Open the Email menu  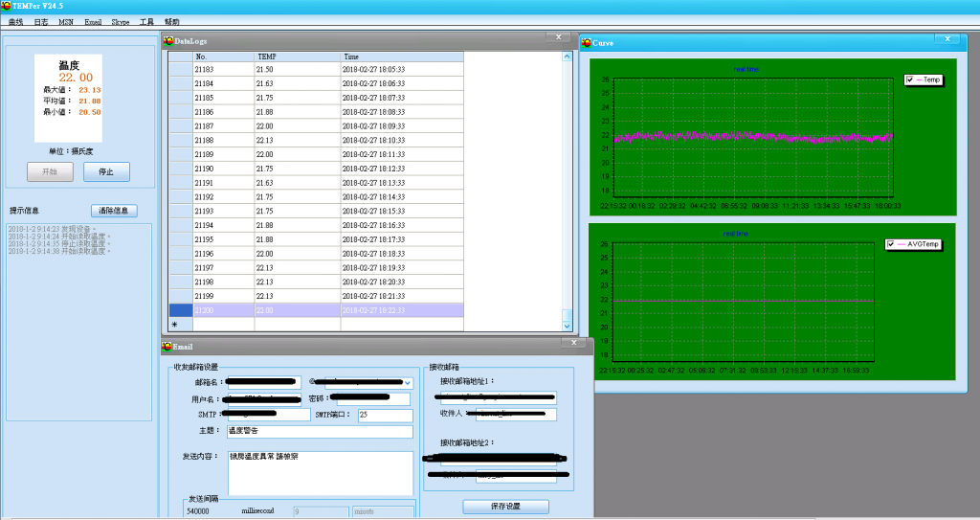click(93, 22)
